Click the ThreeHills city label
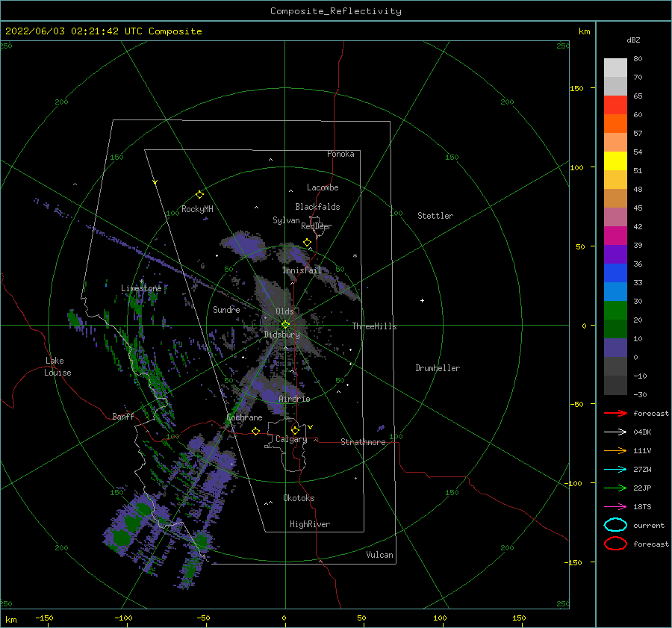Screen dimensions: 672x628 coord(374,326)
